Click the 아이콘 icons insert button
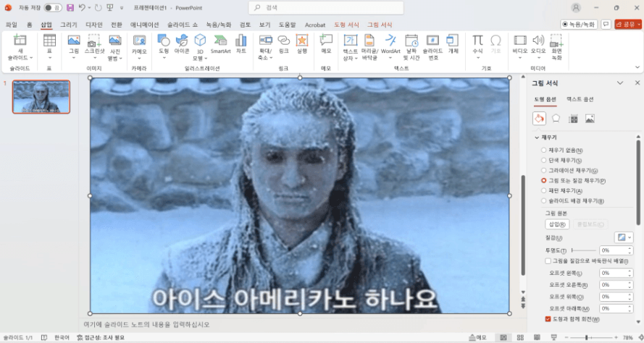Image resolution: width=644 pixels, height=343 pixels. tap(182, 41)
